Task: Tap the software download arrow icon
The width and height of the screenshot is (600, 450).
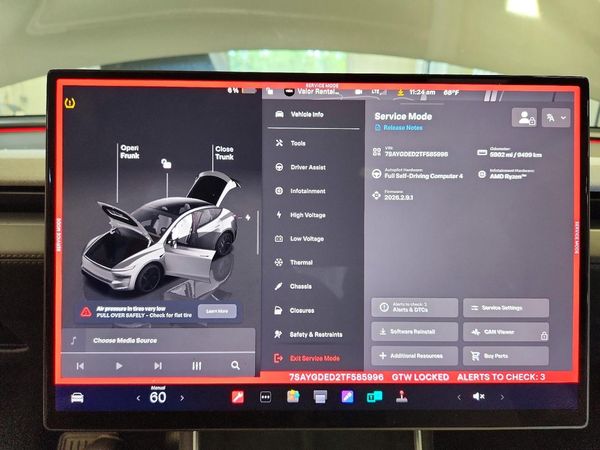Action: tap(401, 93)
